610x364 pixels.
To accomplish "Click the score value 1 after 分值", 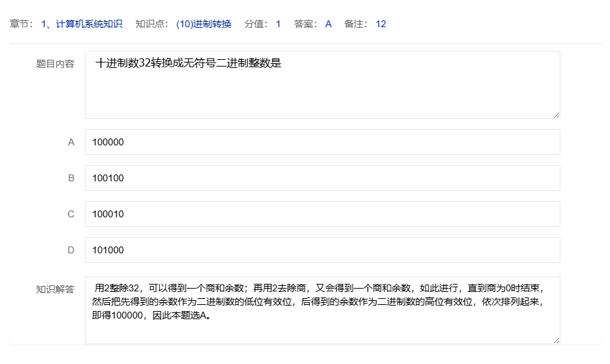I will pyautogui.click(x=278, y=24).
